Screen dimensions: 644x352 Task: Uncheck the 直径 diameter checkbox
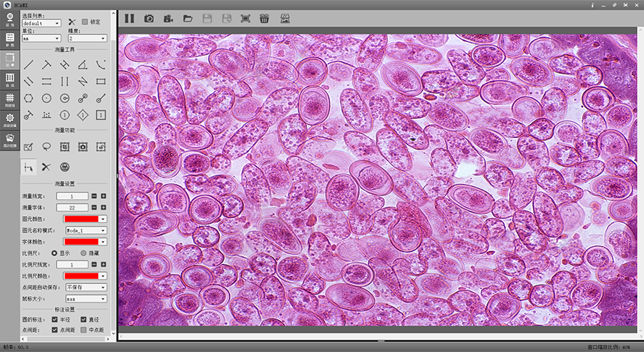84,319
